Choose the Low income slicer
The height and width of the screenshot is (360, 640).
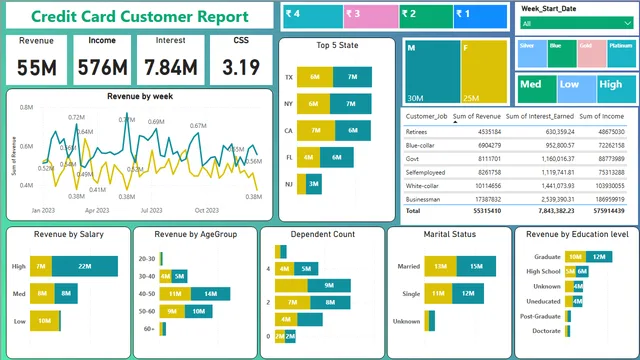(576, 89)
